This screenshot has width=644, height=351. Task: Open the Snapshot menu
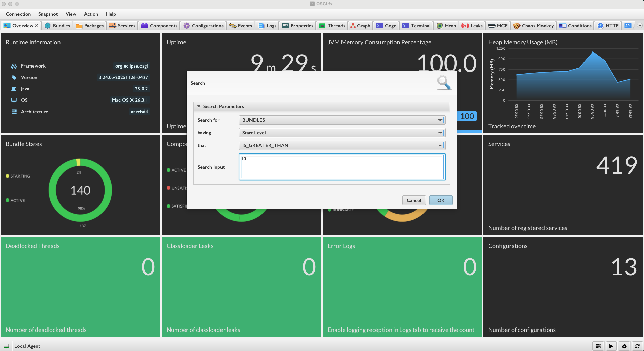click(48, 14)
